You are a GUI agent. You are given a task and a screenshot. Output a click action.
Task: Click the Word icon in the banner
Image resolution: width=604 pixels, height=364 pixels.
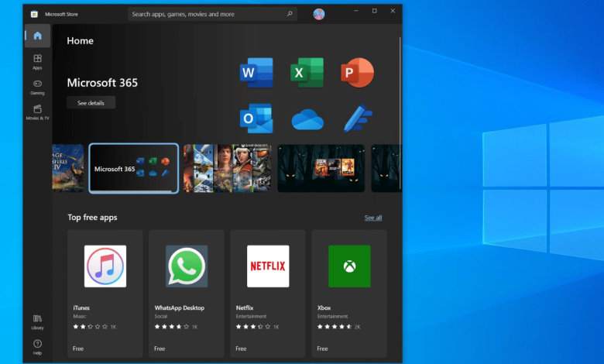tap(256, 73)
